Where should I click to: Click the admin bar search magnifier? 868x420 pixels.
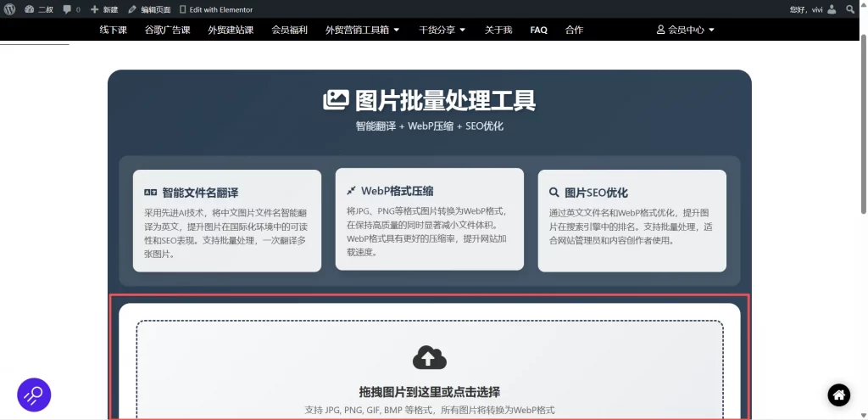[x=851, y=9]
